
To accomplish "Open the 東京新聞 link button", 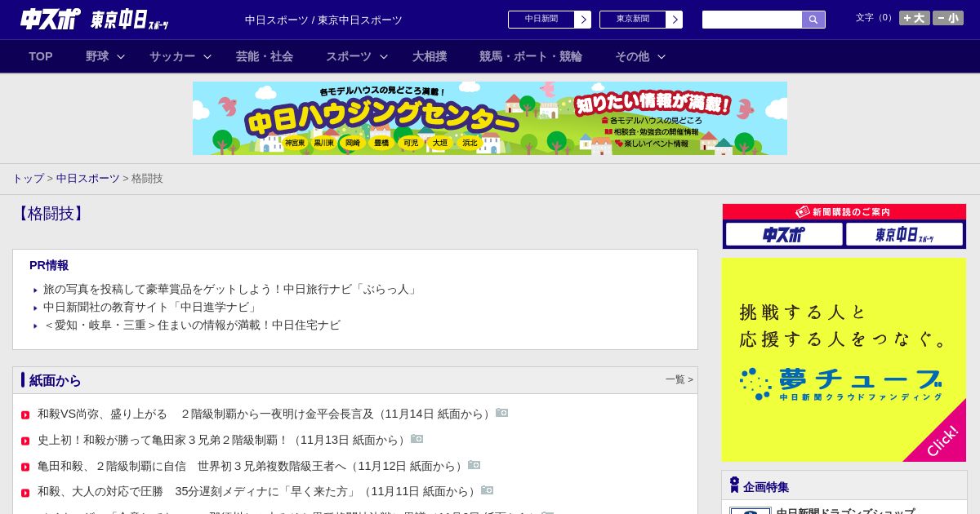I will (x=633, y=20).
